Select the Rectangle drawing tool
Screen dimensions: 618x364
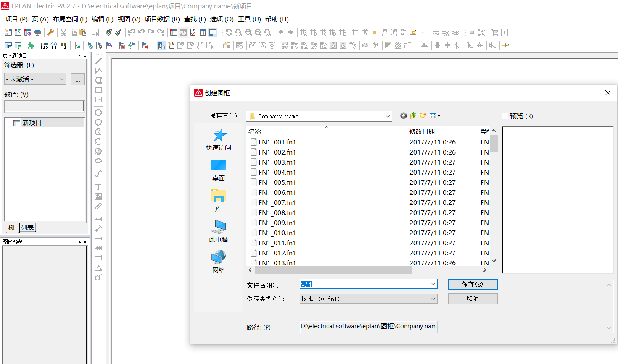click(x=98, y=90)
